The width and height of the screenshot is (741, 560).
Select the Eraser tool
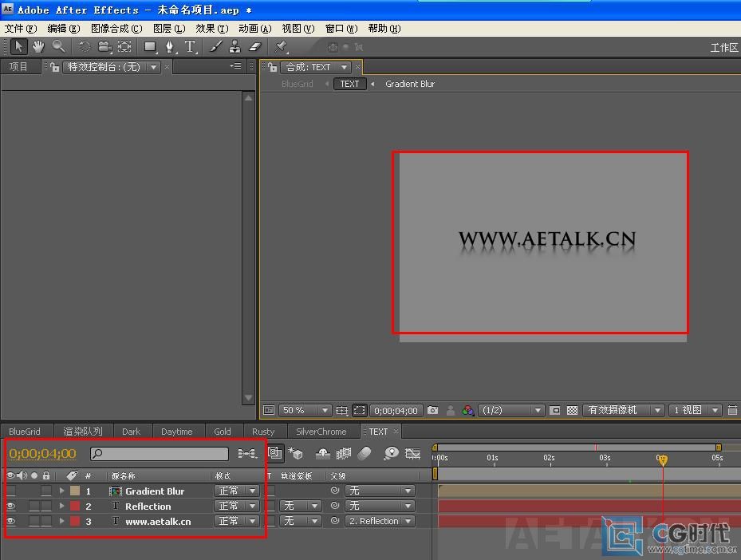(x=254, y=46)
